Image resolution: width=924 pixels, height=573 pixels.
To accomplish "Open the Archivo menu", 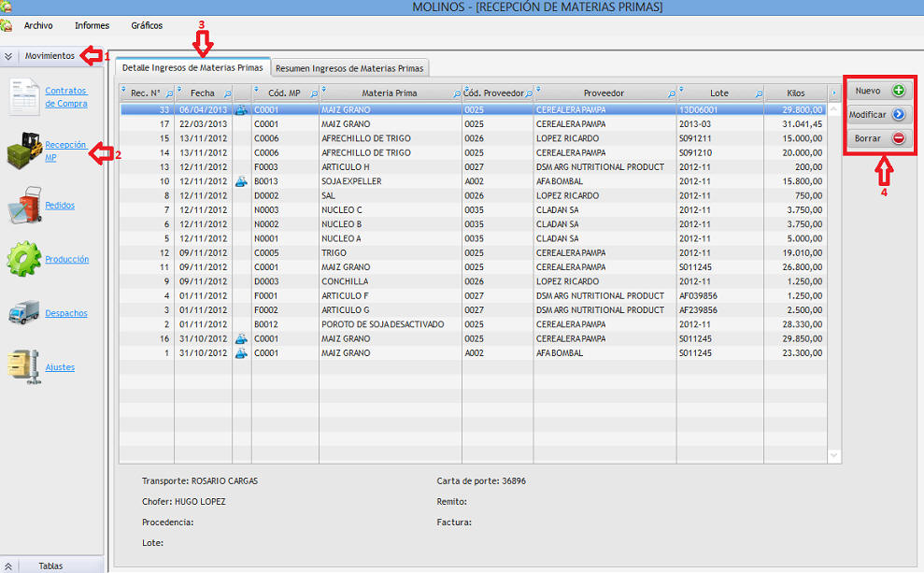I will click(38, 25).
